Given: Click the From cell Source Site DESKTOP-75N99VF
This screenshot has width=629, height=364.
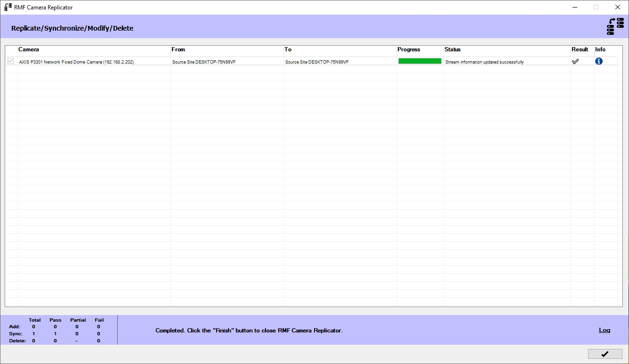Looking at the screenshot, I should pos(204,62).
